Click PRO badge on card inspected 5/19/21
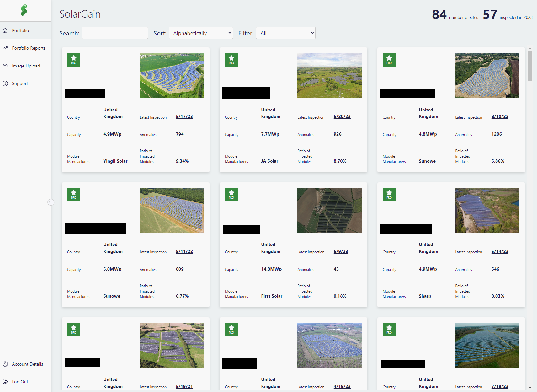Image resolution: width=537 pixels, height=392 pixels. pos(73,330)
